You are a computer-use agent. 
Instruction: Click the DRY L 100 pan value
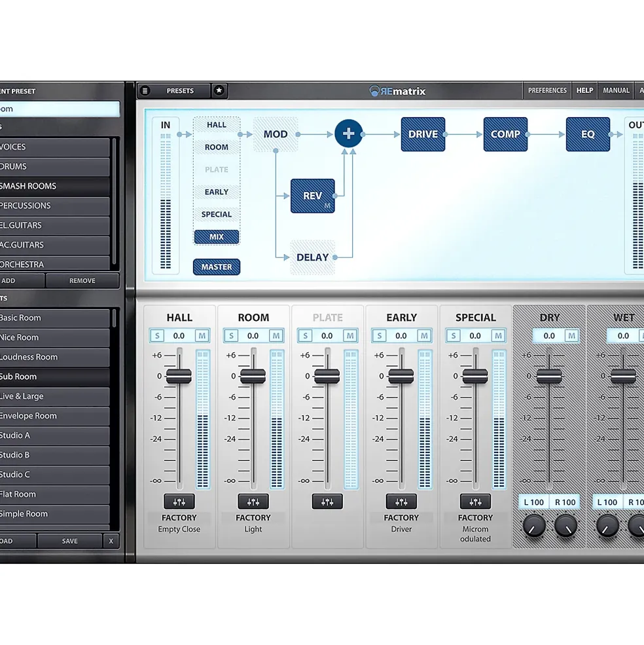[534, 502]
